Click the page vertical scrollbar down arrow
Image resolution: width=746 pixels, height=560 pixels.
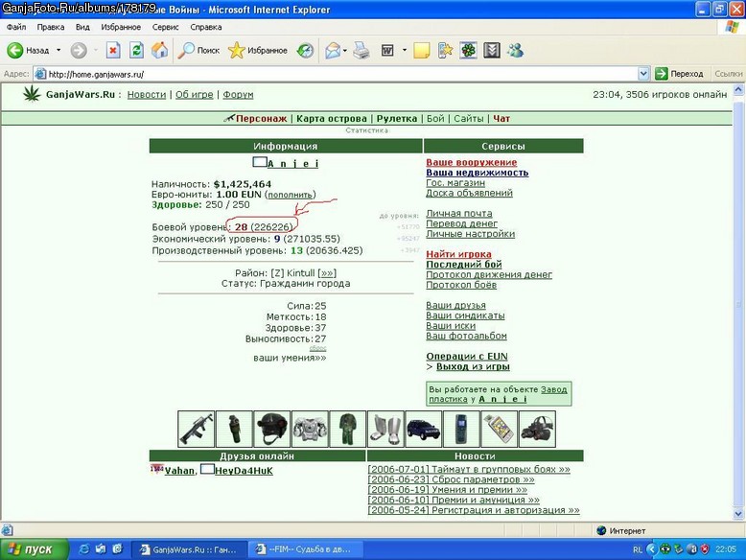coord(738,514)
